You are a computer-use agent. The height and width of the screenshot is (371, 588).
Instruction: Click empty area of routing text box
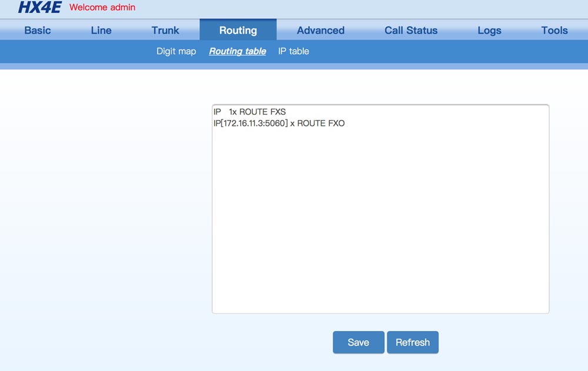click(x=380, y=223)
